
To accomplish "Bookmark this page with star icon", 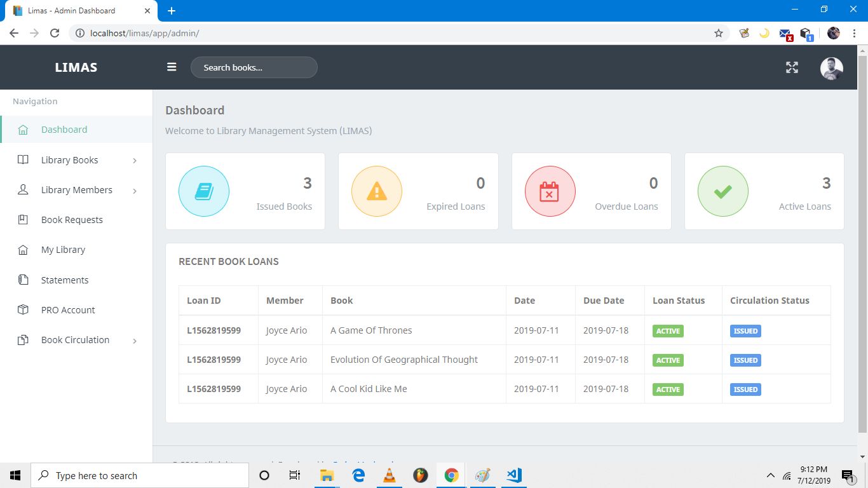I will (719, 33).
